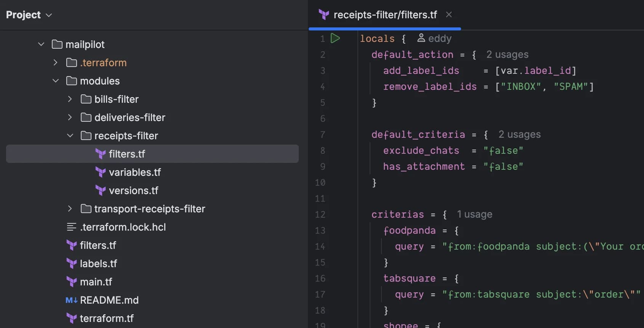Image resolution: width=644 pixels, height=328 pixels.
Task: Close the receipts-filter/filters.tf tab
Action: pyautogui.click(x=449, y=15)
